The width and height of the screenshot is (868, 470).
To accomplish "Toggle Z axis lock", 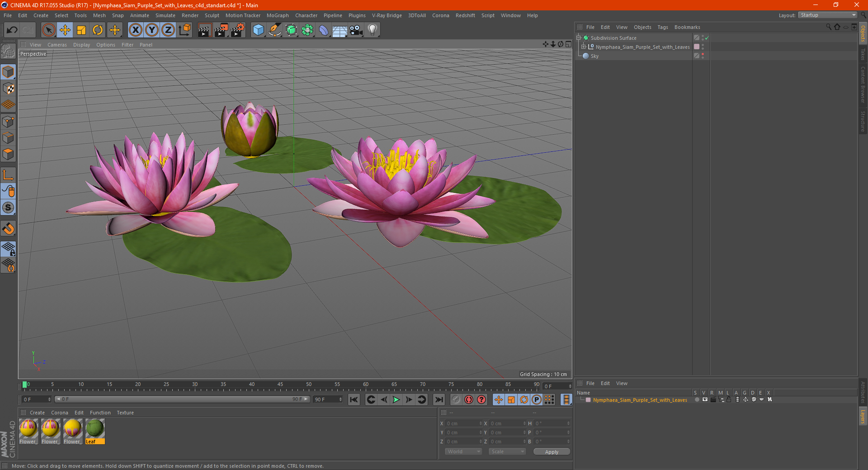I will click(x=168, y=30).
